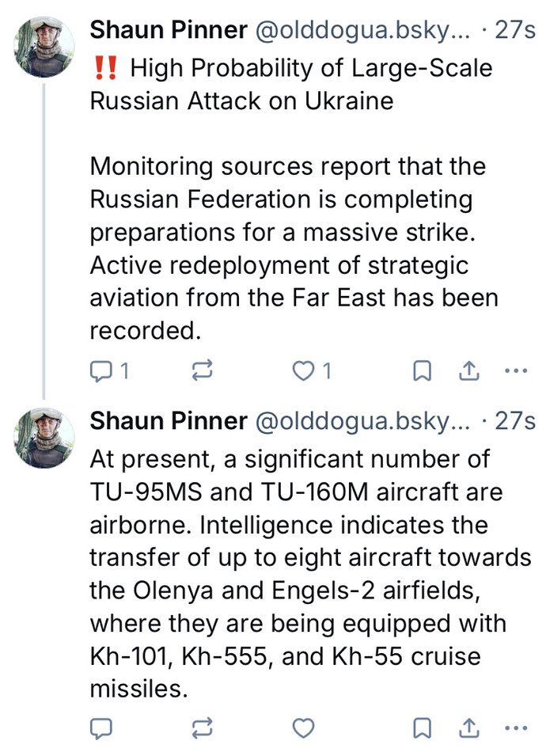Share the second post about Kh-101 missiles
The image size is (546, 756).
tap(468, 728)
